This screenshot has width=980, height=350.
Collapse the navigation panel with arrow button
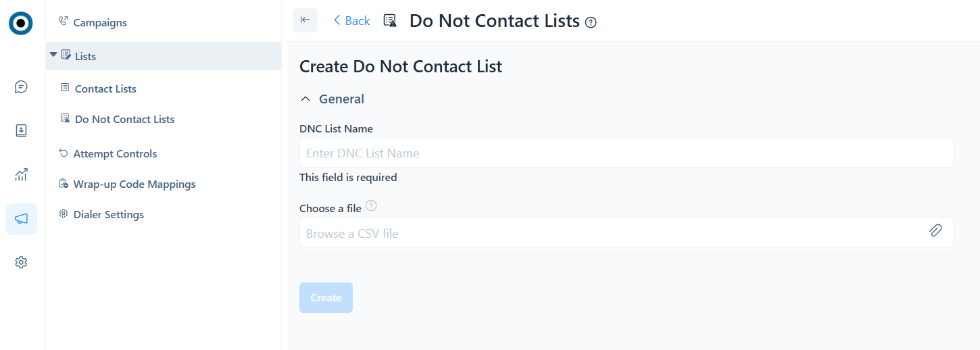(x=305, y=20)
